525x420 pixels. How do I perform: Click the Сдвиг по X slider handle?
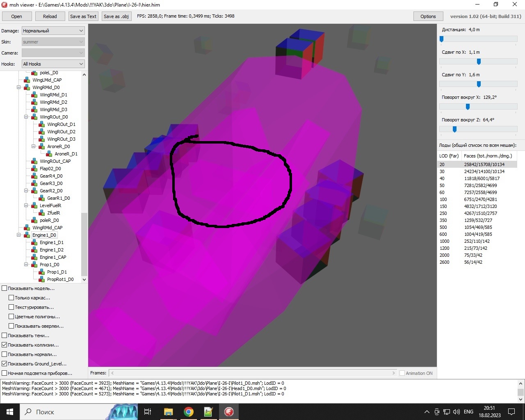click(x=479, y=62)
